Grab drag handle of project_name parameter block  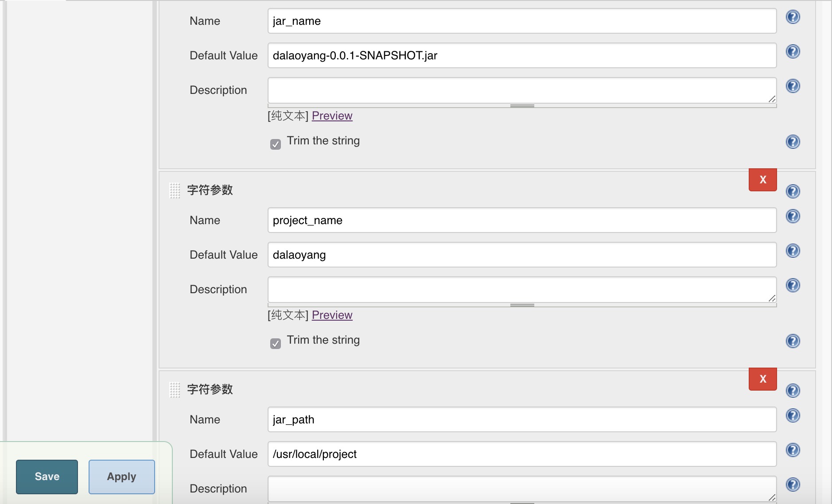coord(175,190)
